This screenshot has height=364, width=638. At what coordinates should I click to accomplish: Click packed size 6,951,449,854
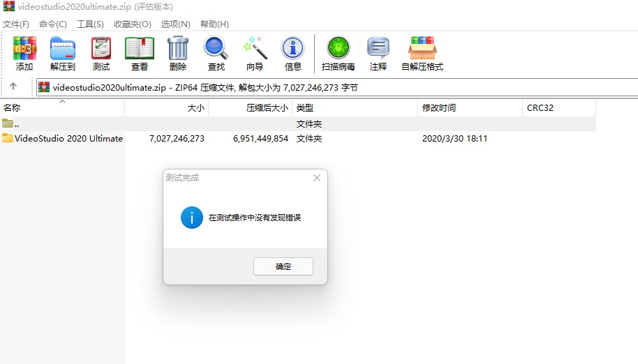pyautogui.click(x=260, y=139)
